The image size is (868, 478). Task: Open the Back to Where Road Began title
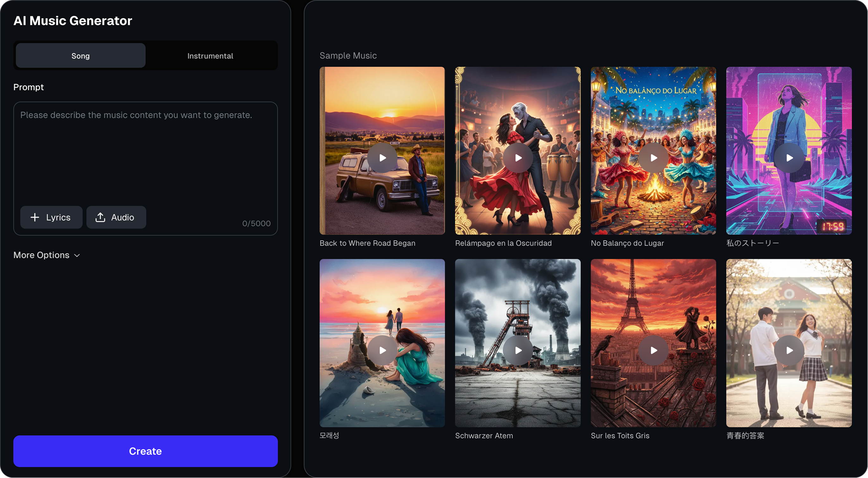[x=367, y=243]
